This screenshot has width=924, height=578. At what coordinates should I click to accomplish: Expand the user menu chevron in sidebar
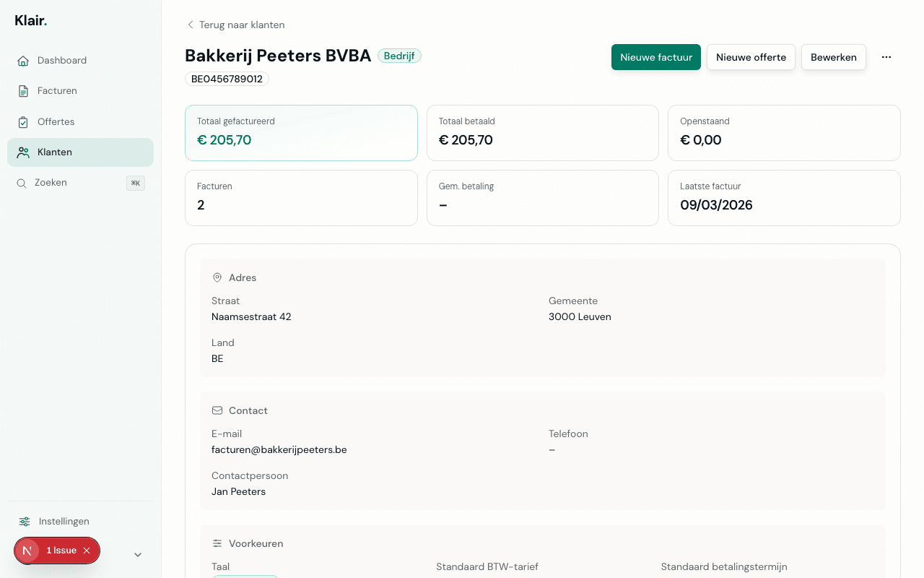[x=138, y=555]
